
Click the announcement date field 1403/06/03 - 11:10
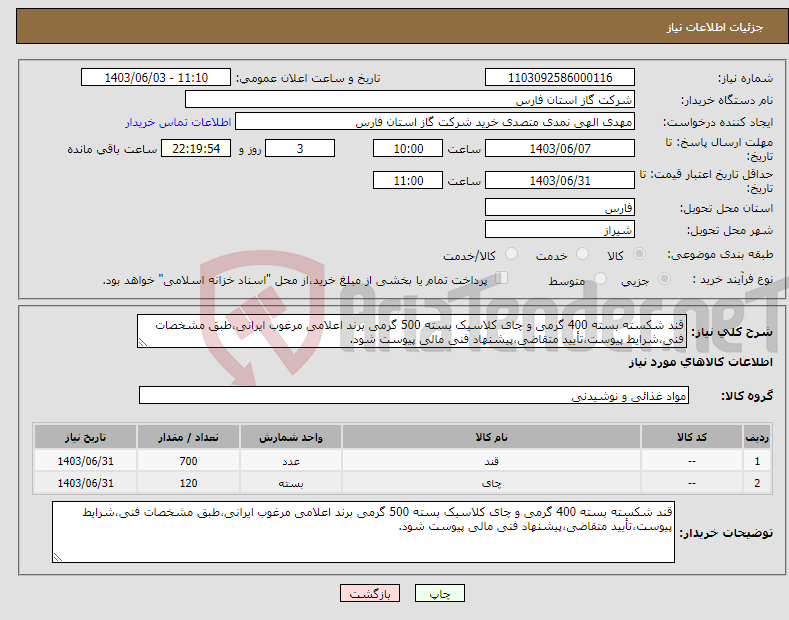(156, 78)
